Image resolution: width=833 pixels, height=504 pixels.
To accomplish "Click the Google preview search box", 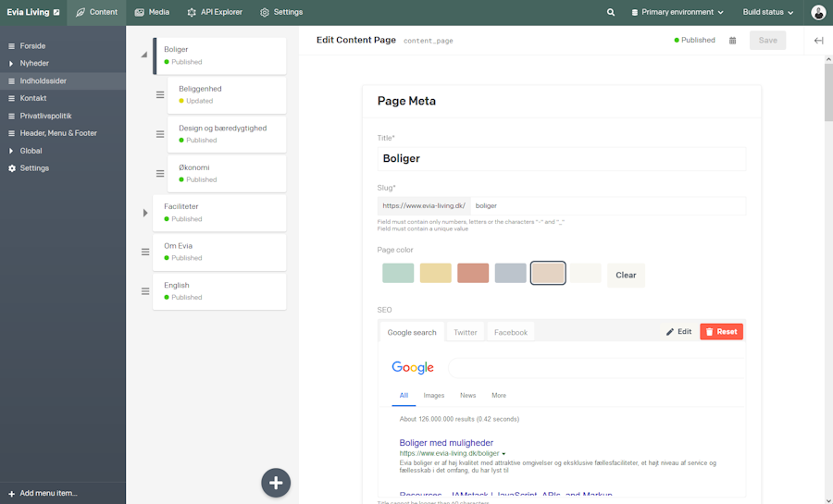I will 597,368.
